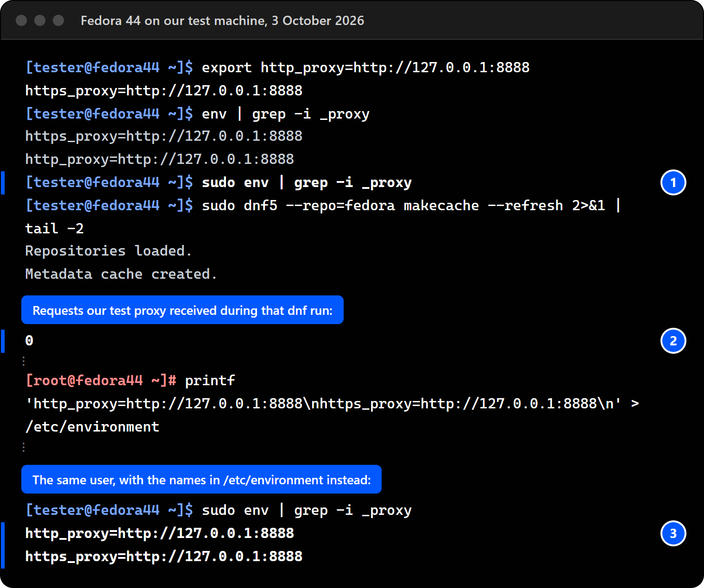704x588 pixels.
Task: Click the "sudo dnf5 --repo=fedora makecache --refresh" command
Action: pos(383,206)
